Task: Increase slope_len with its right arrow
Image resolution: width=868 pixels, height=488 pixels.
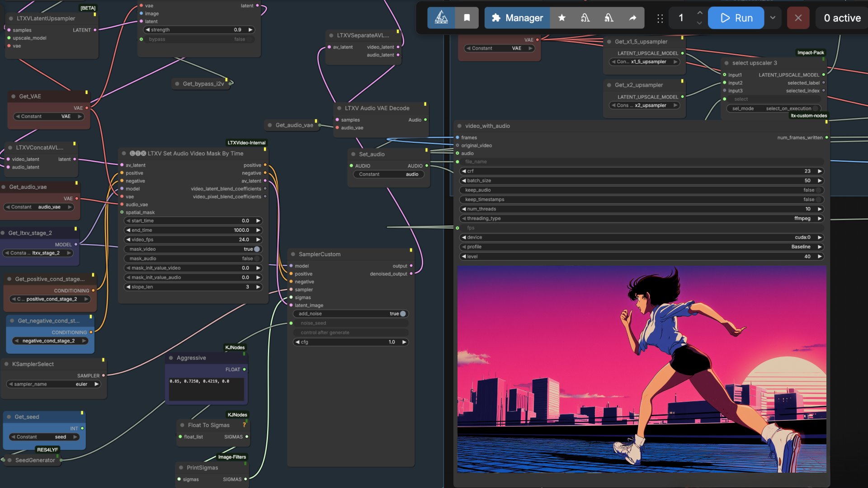Action: click(x=258, y=287)
